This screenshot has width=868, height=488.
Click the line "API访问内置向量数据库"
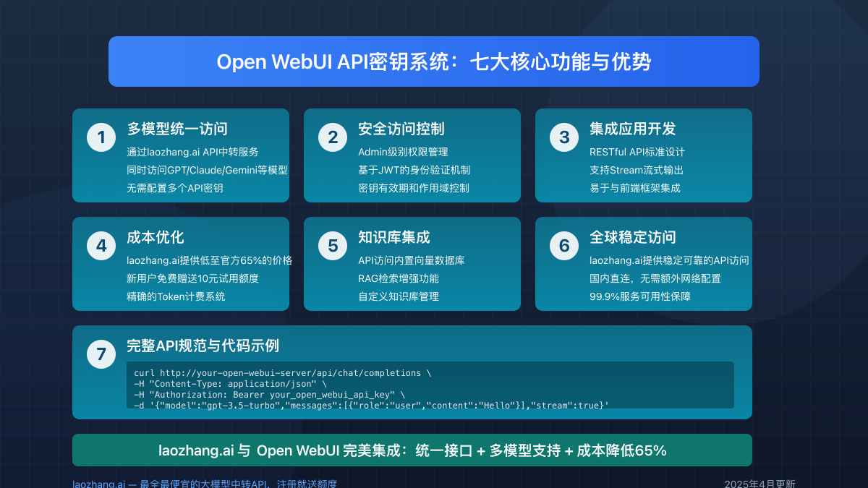point(412,260)
